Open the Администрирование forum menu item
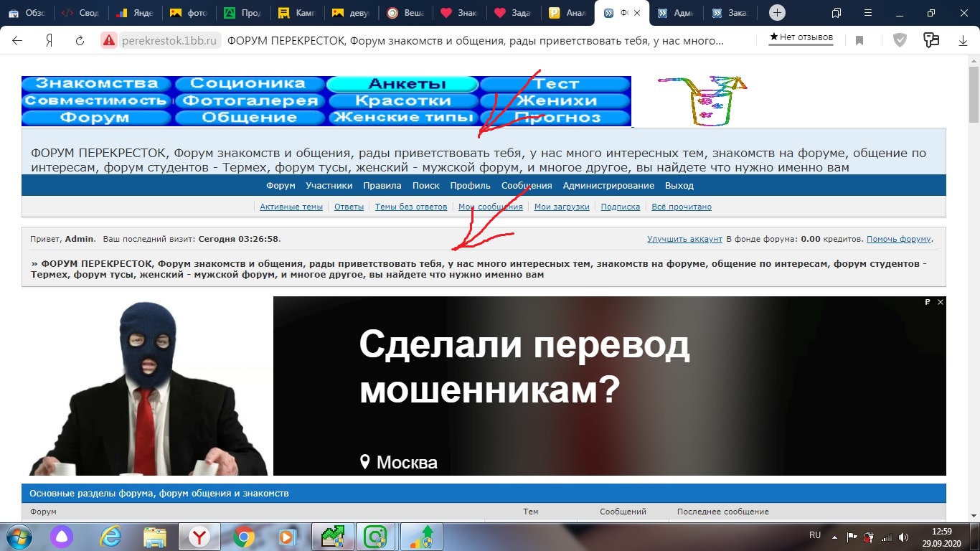Viewport: 980px width, 551px height. coord(608,186)
